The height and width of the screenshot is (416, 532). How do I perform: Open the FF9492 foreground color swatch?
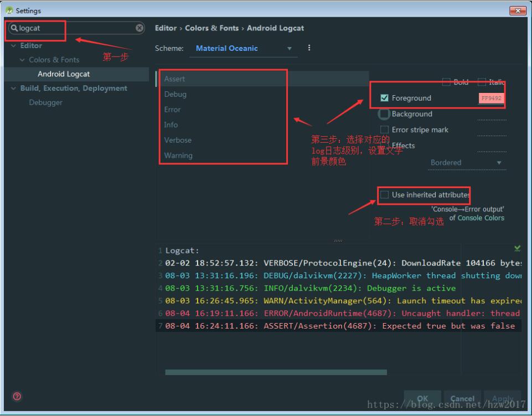(491, 98)
